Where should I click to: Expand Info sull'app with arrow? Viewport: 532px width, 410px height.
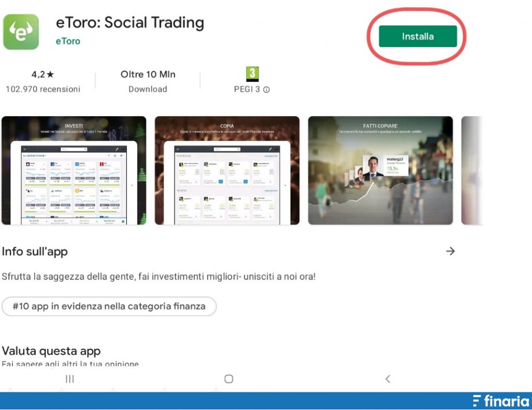point(450,251)
